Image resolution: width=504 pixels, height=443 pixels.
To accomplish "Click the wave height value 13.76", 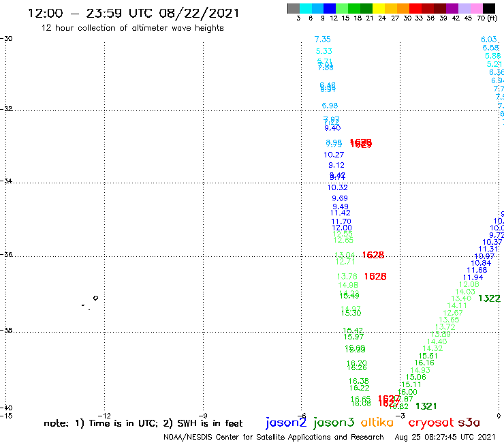I will 347,276.
